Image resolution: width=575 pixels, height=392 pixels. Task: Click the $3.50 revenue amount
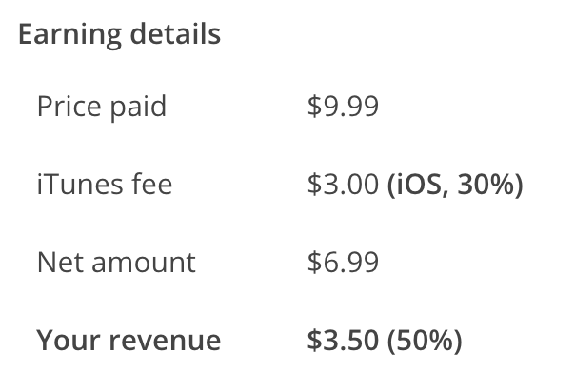click(343, 340)
